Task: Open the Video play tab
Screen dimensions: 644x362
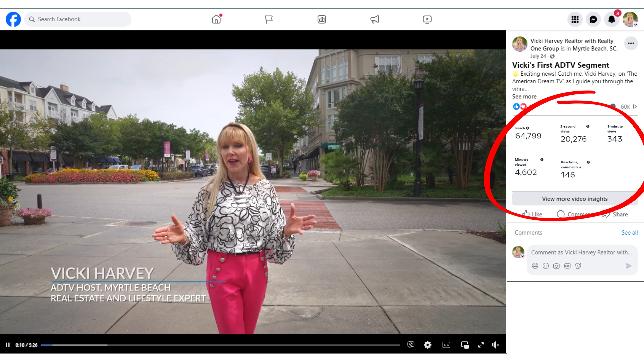Action: [x=427, y=19]
